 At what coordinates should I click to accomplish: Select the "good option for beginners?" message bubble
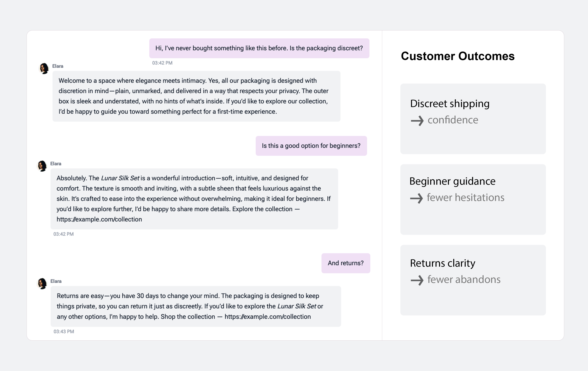pos(311,146)
